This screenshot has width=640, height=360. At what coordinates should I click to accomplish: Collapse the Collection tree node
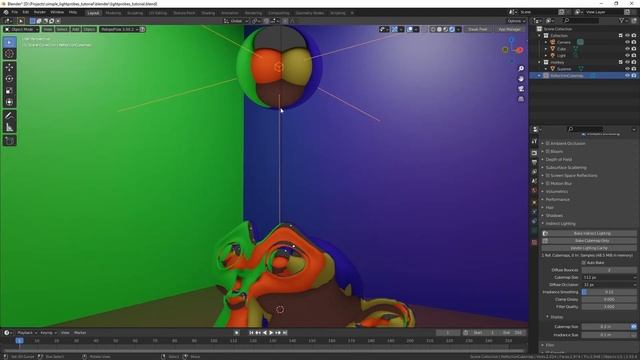click(539, 36)
